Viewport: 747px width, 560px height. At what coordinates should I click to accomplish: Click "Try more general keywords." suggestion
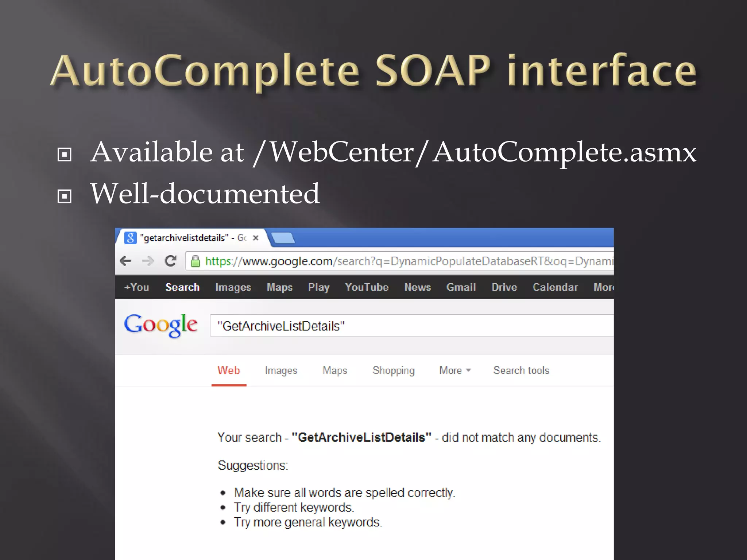tap(308, 522)
